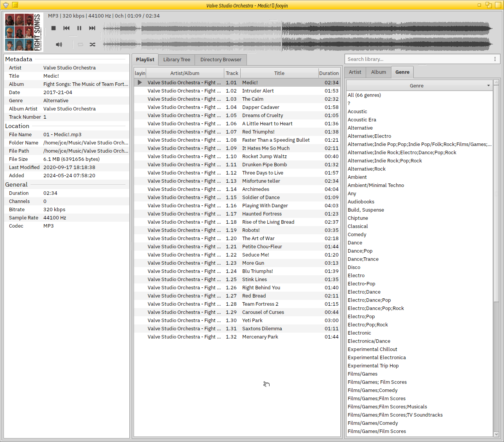
Task: Toggle shuffle playback icon
Action: 93,45
